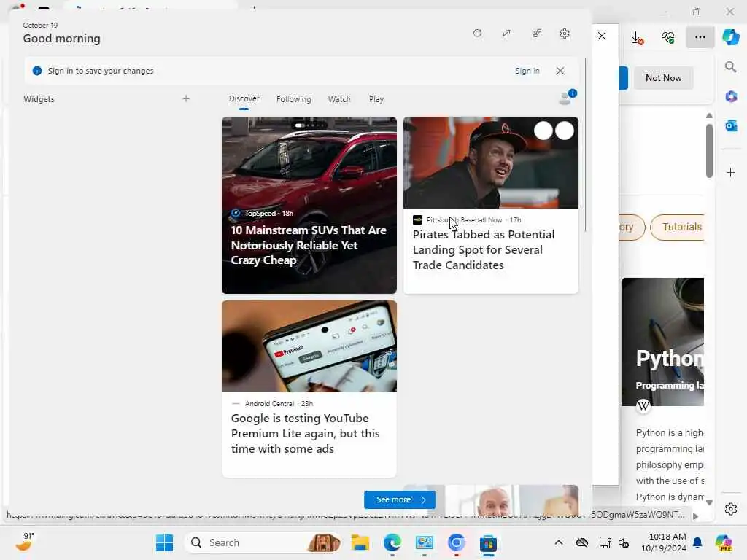Viewport: 747px width, 560px height.
Task: Open widgets settings gear
Action: pos(565,34)
